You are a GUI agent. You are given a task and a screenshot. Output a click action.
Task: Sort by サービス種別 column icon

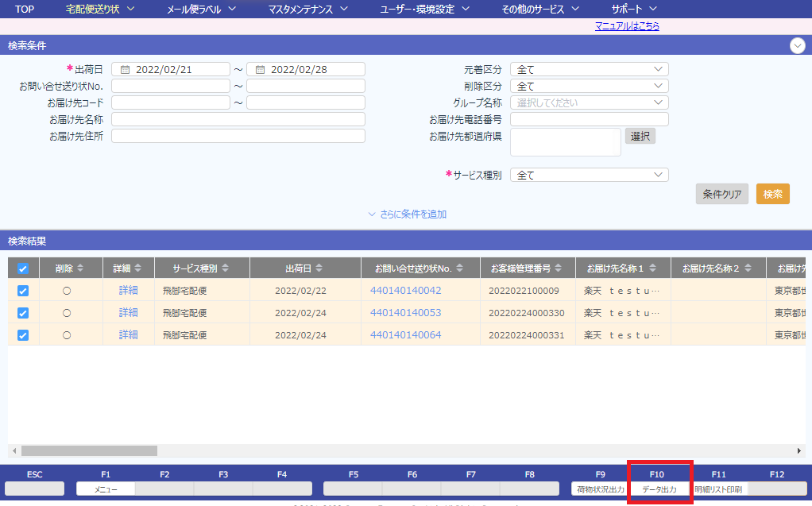click(225, 268)
